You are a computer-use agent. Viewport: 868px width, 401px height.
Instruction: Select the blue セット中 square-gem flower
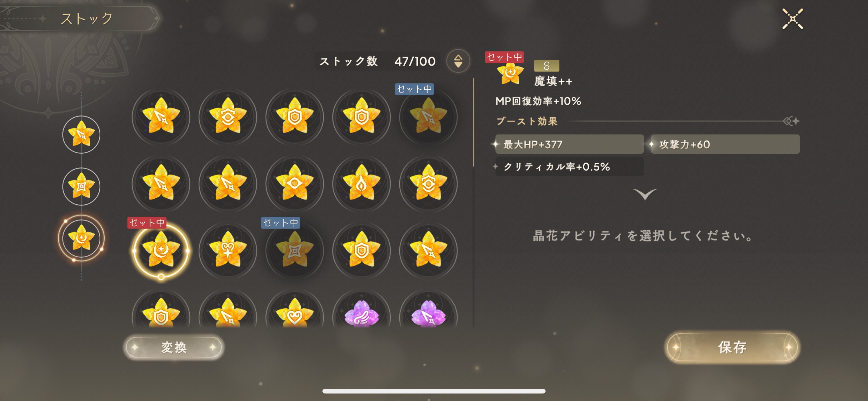click(295, 250)
